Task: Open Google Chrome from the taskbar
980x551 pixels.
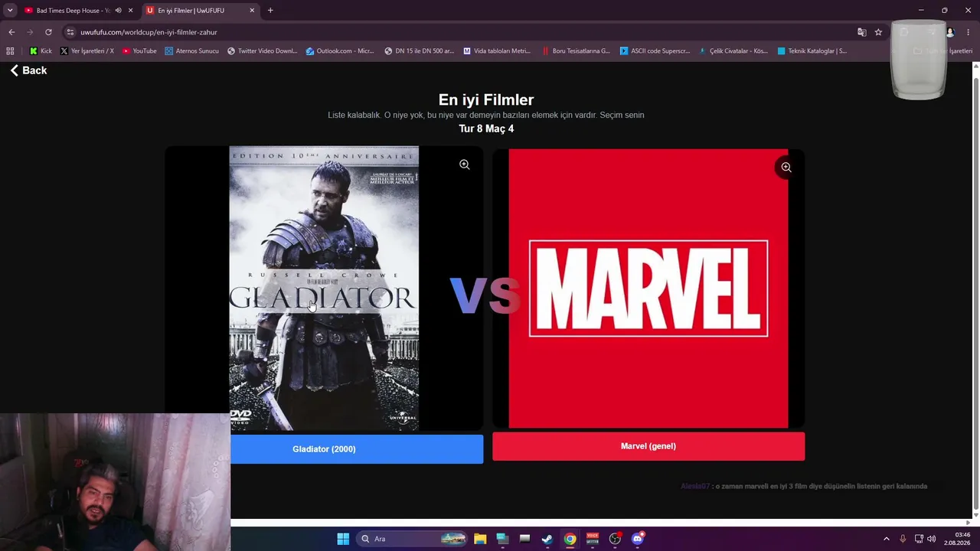Action: click(x=570, y=539)
